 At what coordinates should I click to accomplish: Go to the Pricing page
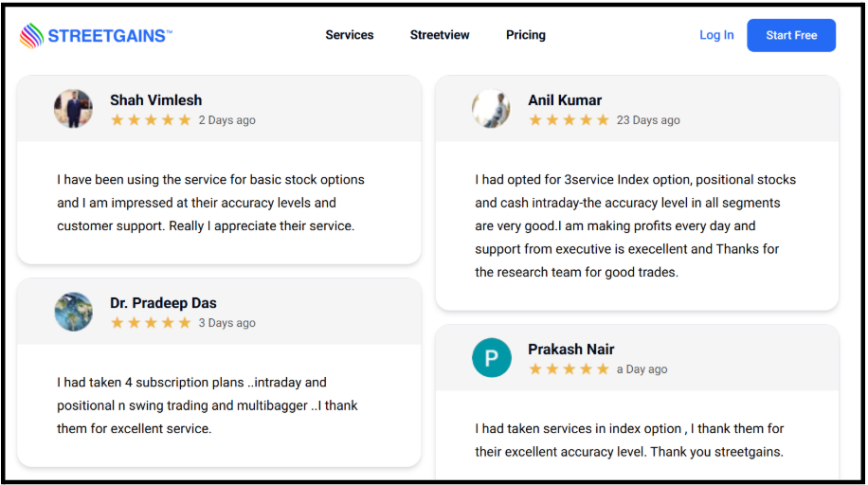point(525,35)
